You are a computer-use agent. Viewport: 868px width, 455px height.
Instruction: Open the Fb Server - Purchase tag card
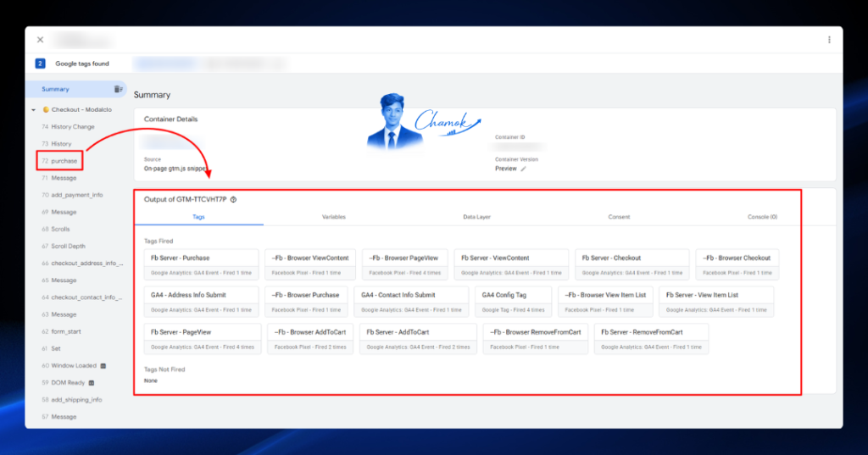(201, 264)
